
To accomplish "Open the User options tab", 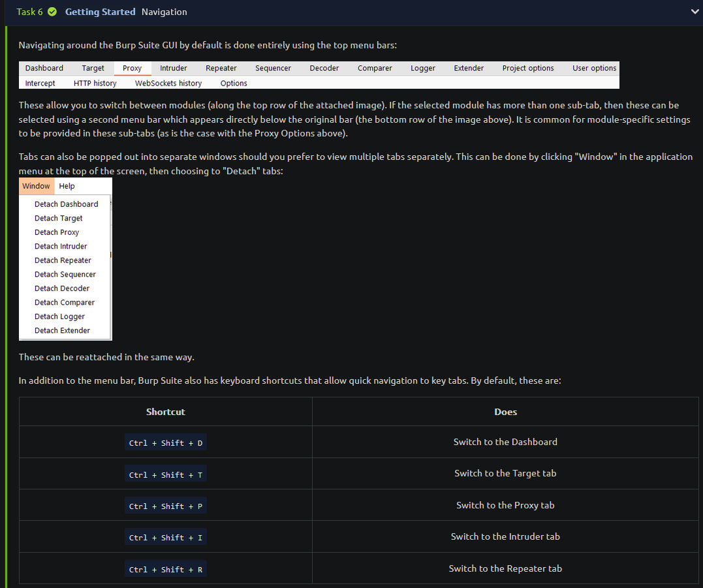I will click(x=594, y=68).
